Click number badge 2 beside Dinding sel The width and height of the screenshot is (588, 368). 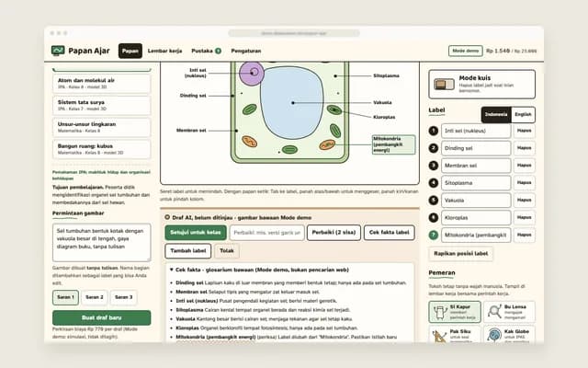click(433, 148)
